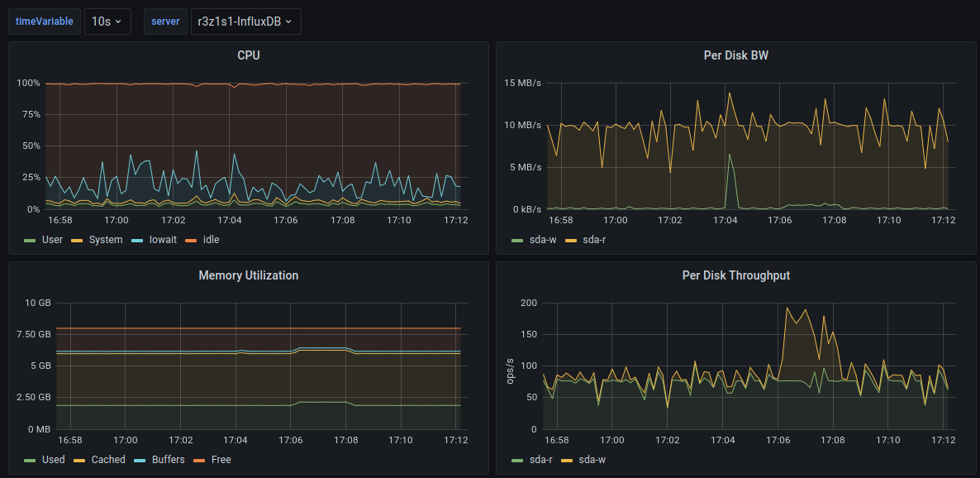
Task: Toggle the Cached series in Memory legend
Action: [x=107, y=460]
